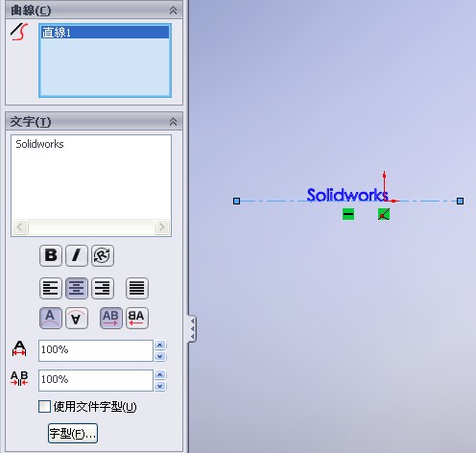Align text left
The height and width of the screenshot is (453, 476).
pos(51,288)
